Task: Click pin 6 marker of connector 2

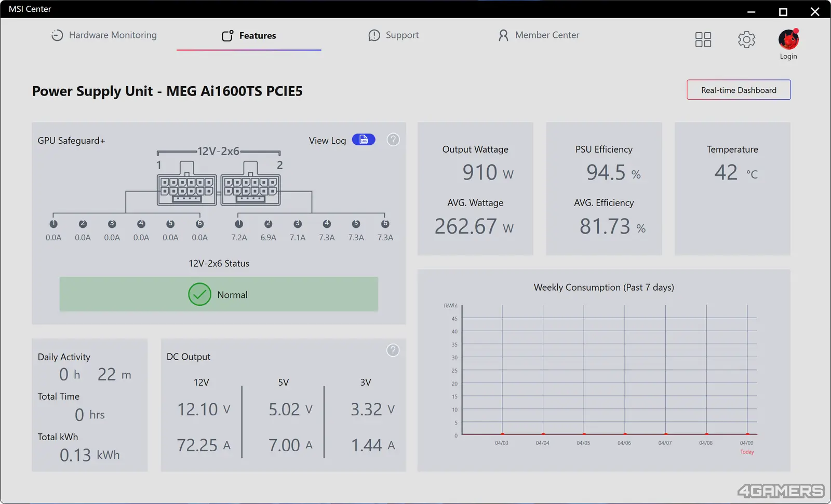Action: tap(385, 224)
